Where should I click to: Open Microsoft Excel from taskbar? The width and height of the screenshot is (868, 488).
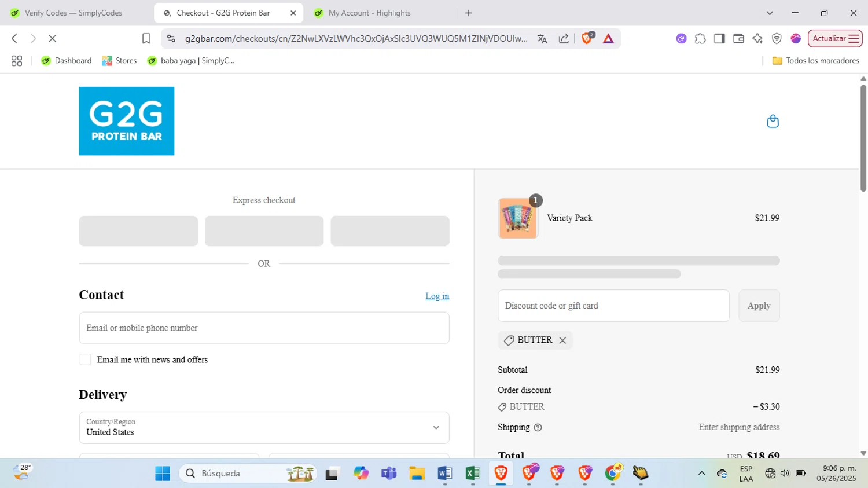(473, 474)
